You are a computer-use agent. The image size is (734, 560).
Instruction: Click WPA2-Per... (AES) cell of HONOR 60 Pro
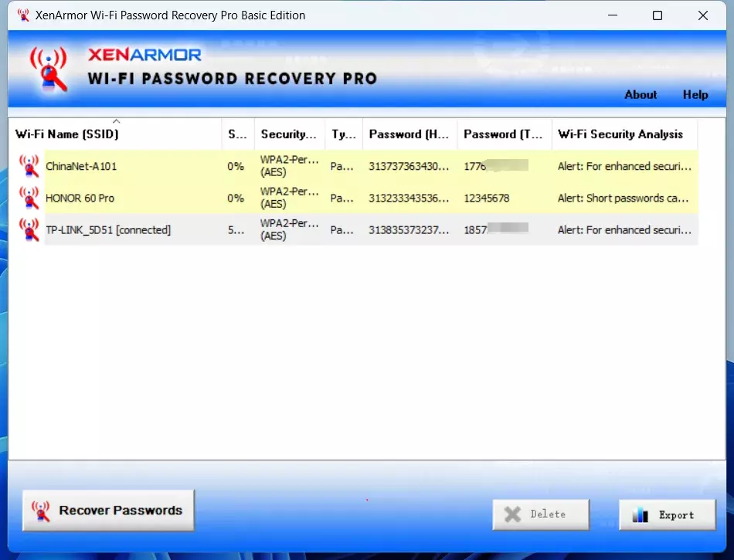coord(289,198)
